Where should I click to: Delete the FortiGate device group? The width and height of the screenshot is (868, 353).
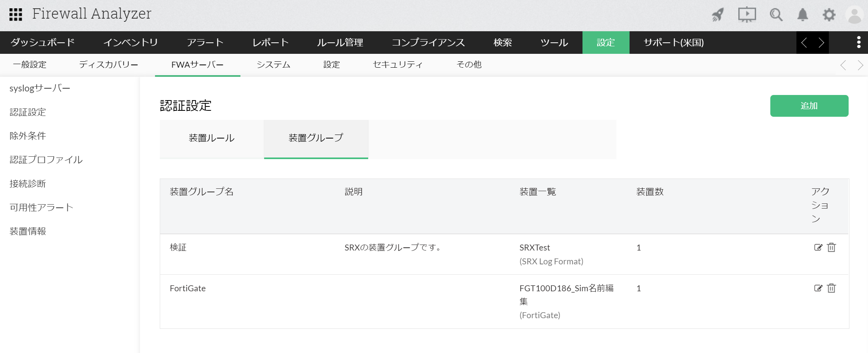click(832, 288)
